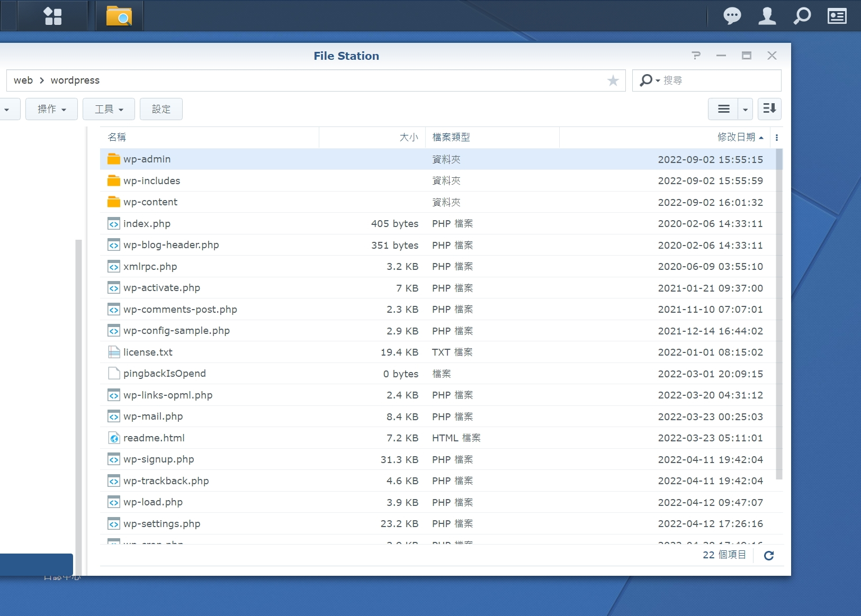The width and height of the screenshot is (861, 616).
Task: Open the DSM main menu icon
Action: [x=53, y=16]
